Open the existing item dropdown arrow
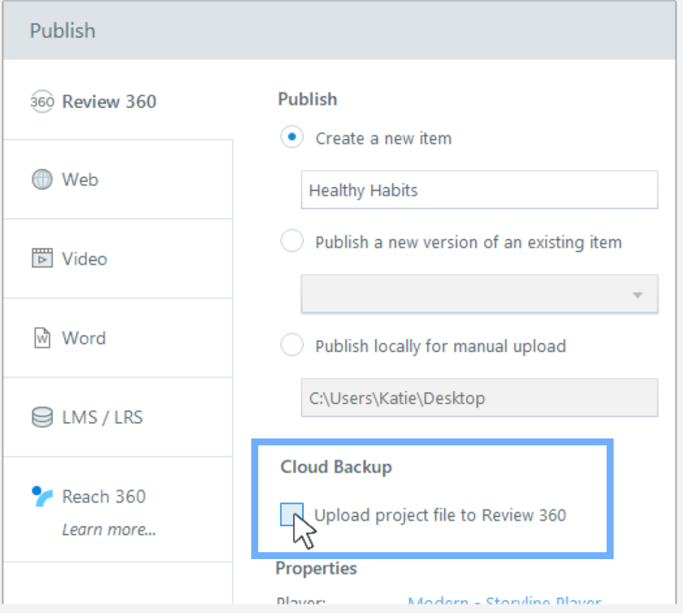This screenshot has width=683, height=616. (x=637, y=294)
